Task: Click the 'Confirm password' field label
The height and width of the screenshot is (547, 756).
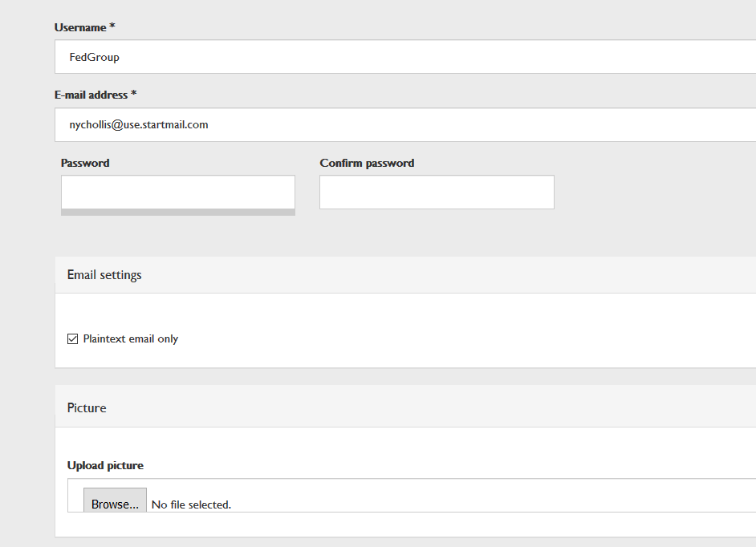Action: (x=367, y=163)
